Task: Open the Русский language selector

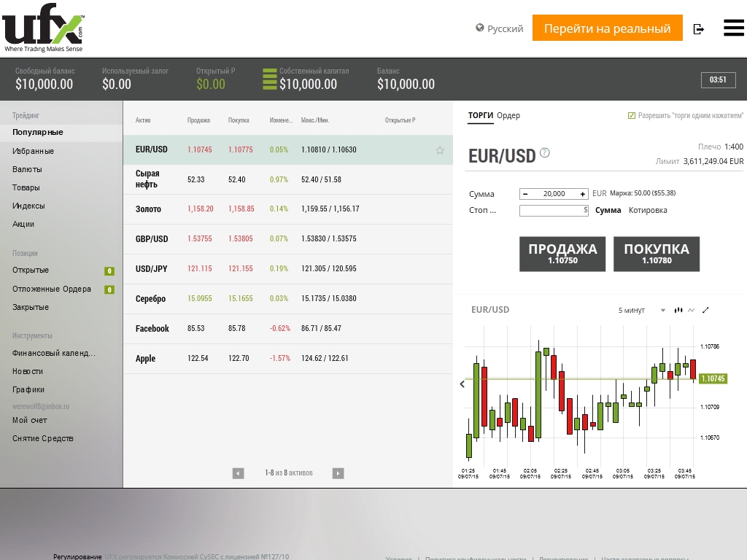Action: pyautogui.click(x=500, y=28)
